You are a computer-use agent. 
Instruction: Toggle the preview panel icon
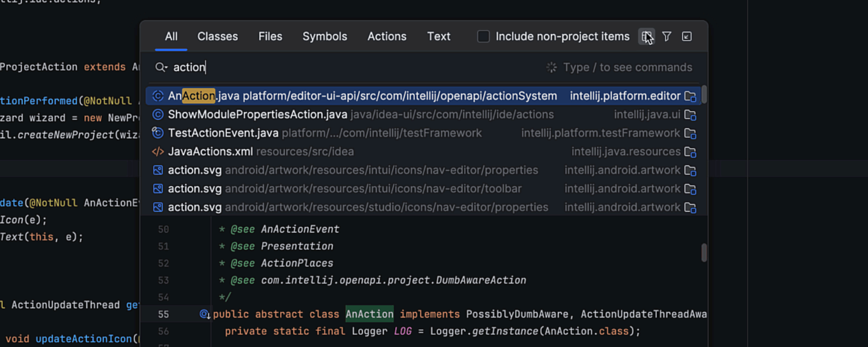pos(646,37)
